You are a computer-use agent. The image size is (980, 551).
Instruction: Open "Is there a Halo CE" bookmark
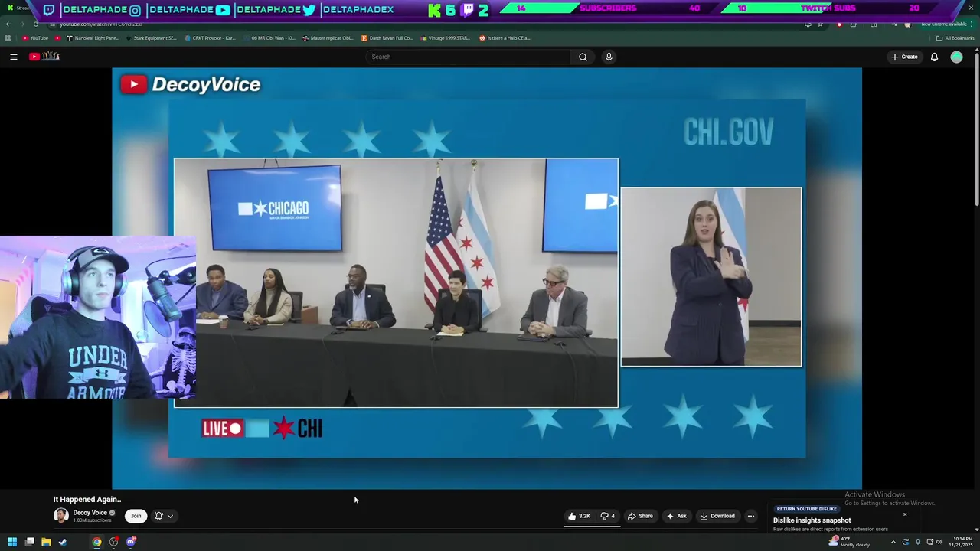click(x=505, y=37)
